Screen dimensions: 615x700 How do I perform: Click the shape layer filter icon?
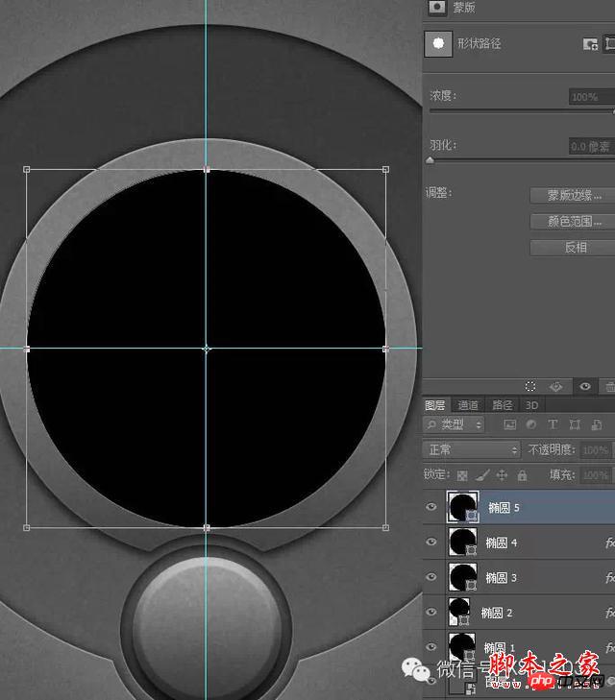tap(575, 424)
